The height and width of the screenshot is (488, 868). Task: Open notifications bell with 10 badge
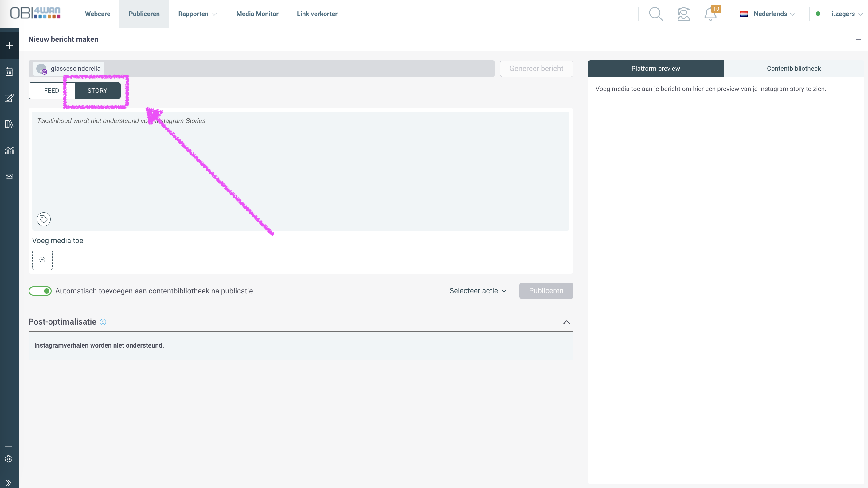click(x=711, y=14)
